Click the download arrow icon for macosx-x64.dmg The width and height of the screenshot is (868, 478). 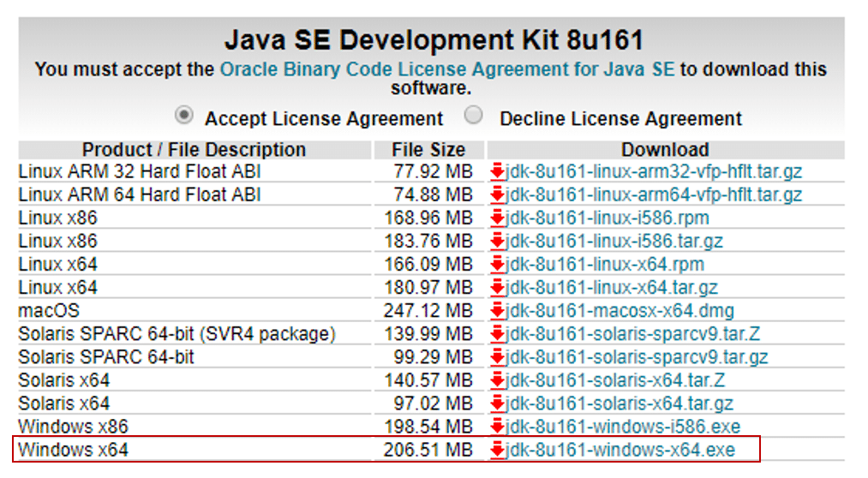[497, 312]
